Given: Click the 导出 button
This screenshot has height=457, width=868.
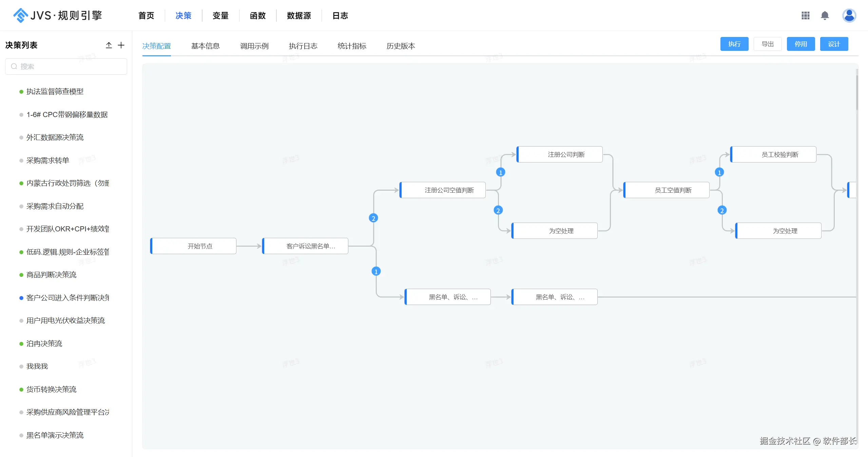Looking at the screenshot, I should click(x=767, y=44).
